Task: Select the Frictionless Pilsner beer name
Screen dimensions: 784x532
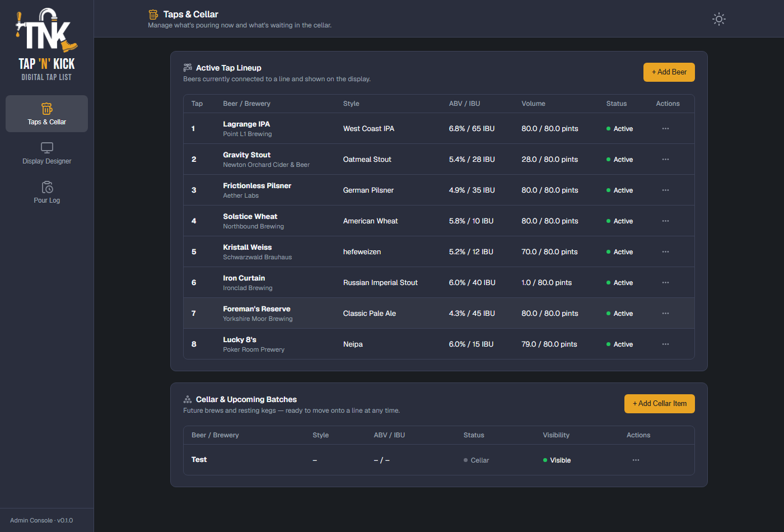Action: (x=257, y=186)
